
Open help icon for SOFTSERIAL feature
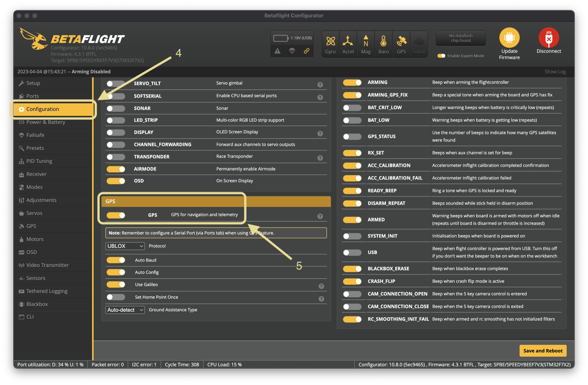point(320,97)
